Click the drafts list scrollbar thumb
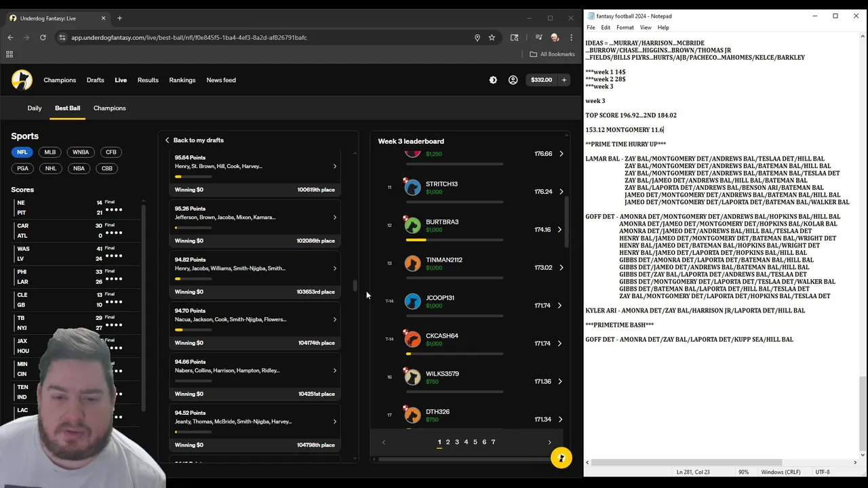This screenshot has height=488, width=868. coord(355,285)
